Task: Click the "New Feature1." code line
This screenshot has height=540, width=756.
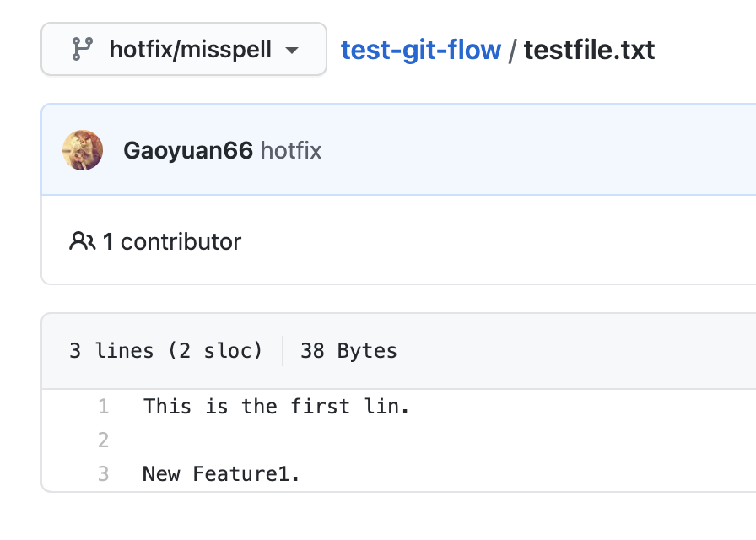Action: pos(221,474)
